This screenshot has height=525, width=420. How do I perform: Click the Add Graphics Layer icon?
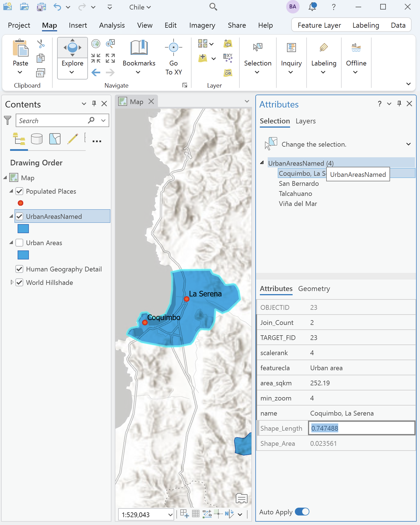pos(228,73)
